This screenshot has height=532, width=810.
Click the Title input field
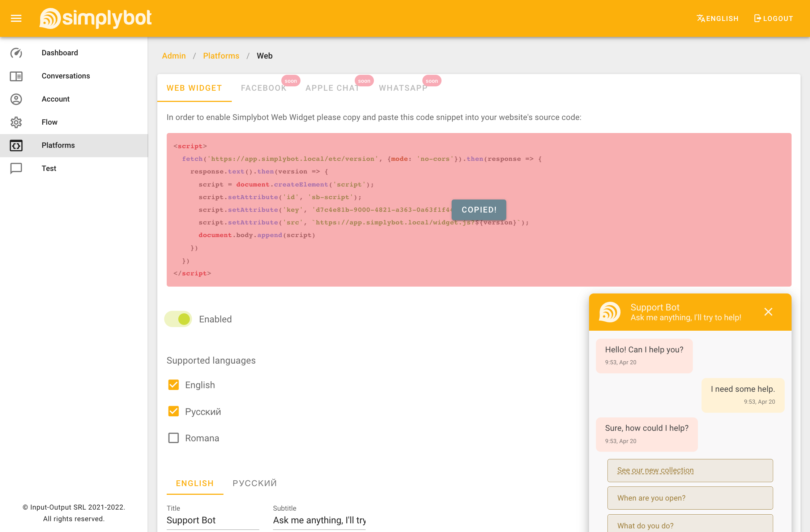click(213, 520)
